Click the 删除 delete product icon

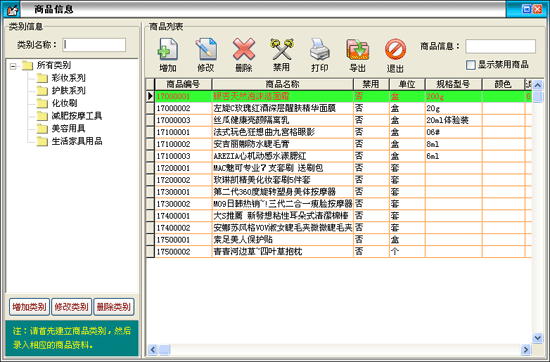(244, 49)
